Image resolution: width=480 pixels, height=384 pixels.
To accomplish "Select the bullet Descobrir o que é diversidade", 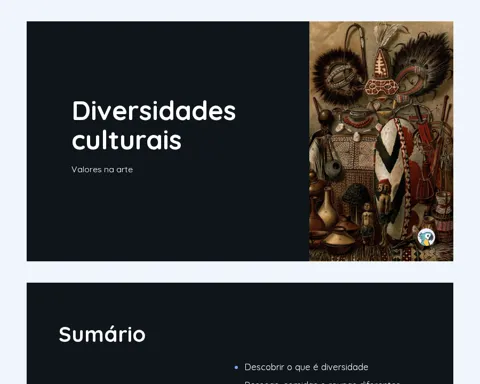I will 306,367.
